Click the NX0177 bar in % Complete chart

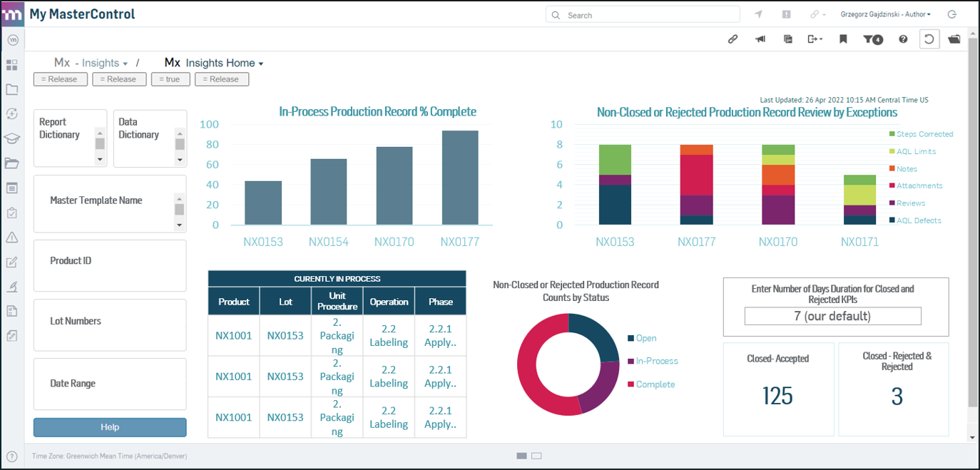460,178
